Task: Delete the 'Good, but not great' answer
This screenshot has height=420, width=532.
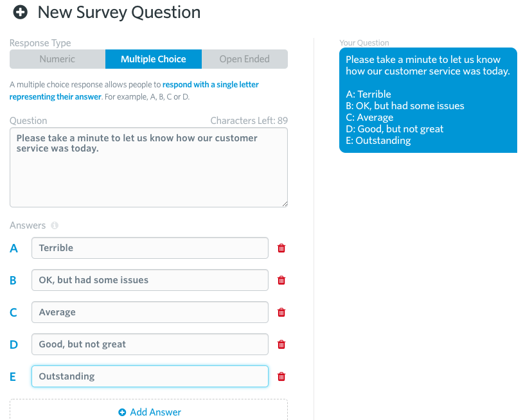Action: 281,344
